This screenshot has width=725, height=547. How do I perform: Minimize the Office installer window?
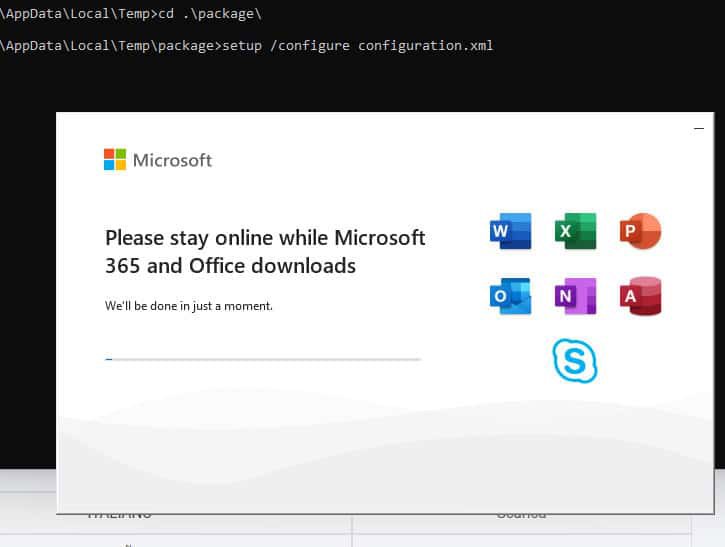698,129
